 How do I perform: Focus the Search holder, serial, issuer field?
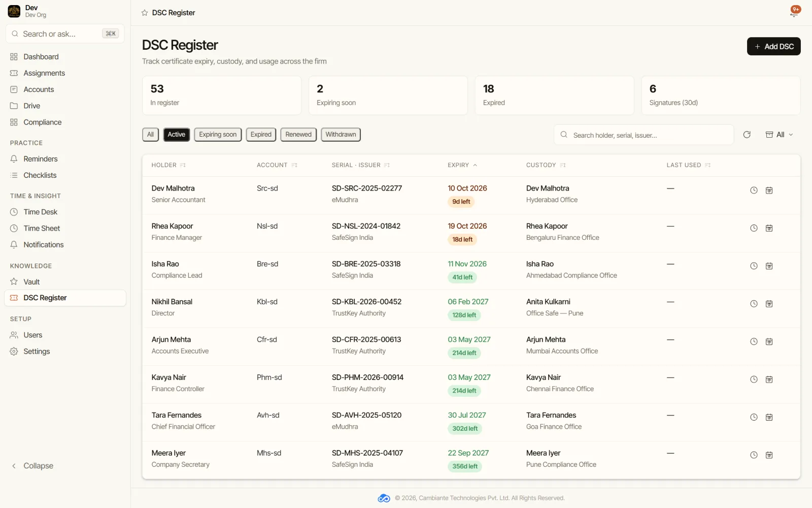coord(644,135)
